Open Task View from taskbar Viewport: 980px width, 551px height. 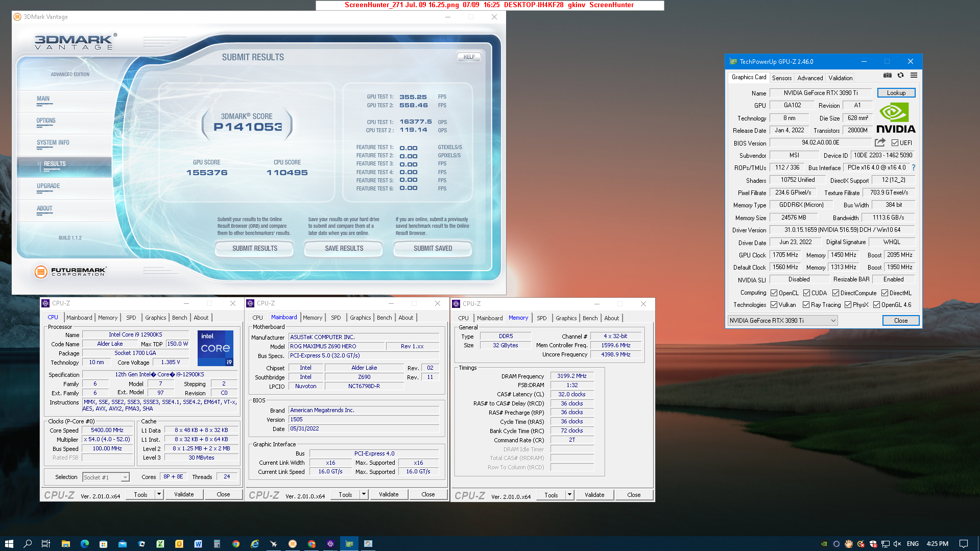click(x=46, y=544)
